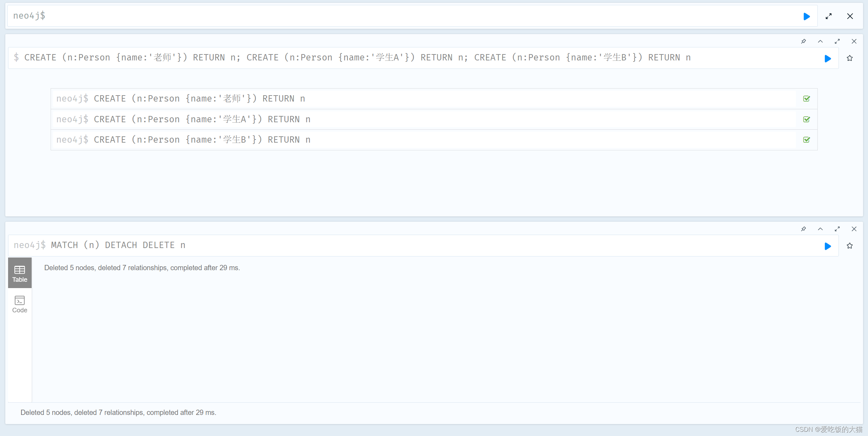Favorite the CREATE Person query with star
Viewport: 868px width, 436px height.
click(x=850, y=58)
